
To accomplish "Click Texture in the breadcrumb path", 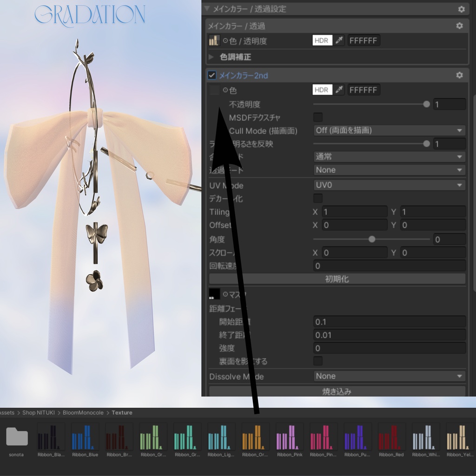I will tap(122, 413).
